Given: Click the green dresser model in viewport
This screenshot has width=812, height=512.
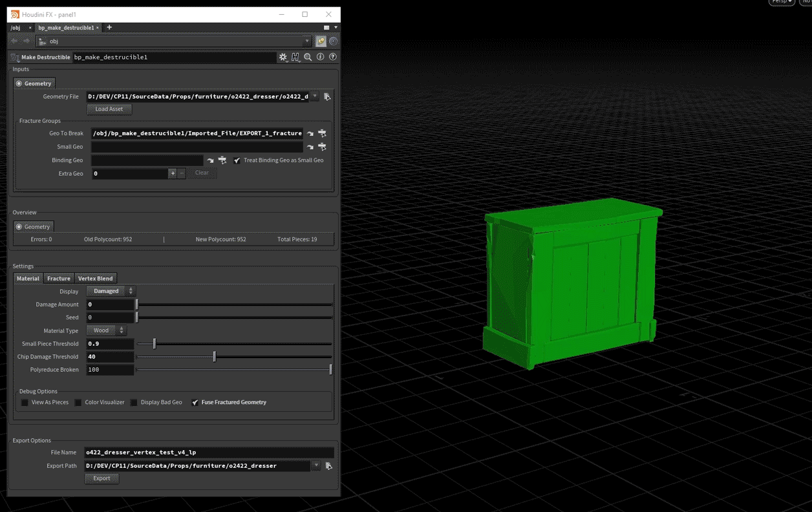Looking at the screenshot, I should point(572,284).
